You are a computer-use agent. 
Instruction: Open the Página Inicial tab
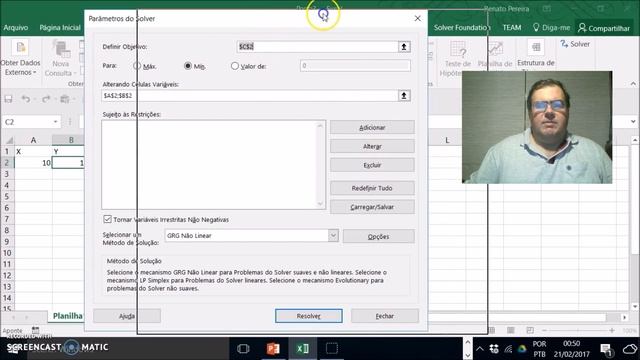[60, 28]
